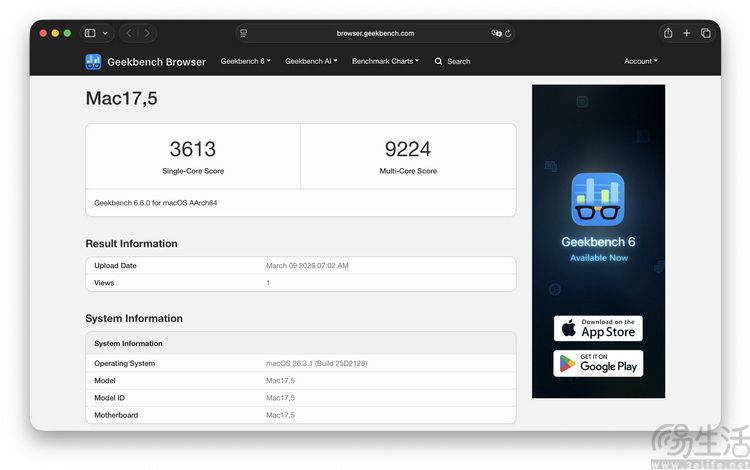Open a new tab with plus icon

point(687,33)
